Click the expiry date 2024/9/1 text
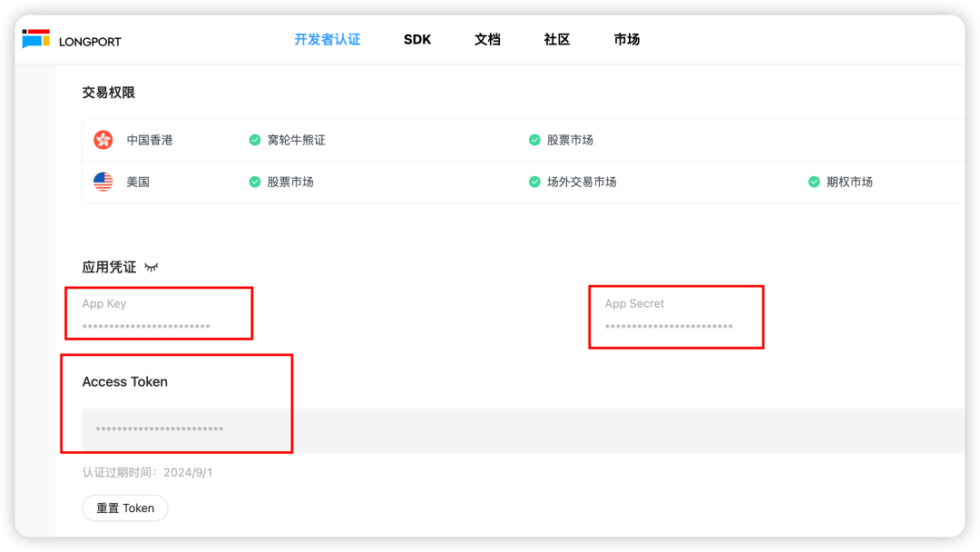 pyautogui.click(x=188, y=473)
